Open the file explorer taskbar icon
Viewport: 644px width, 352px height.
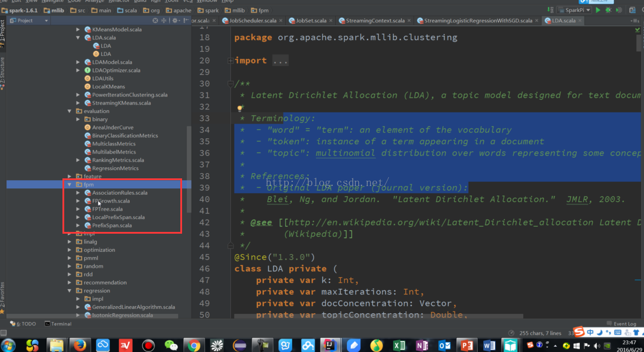(x=56, y=345)
